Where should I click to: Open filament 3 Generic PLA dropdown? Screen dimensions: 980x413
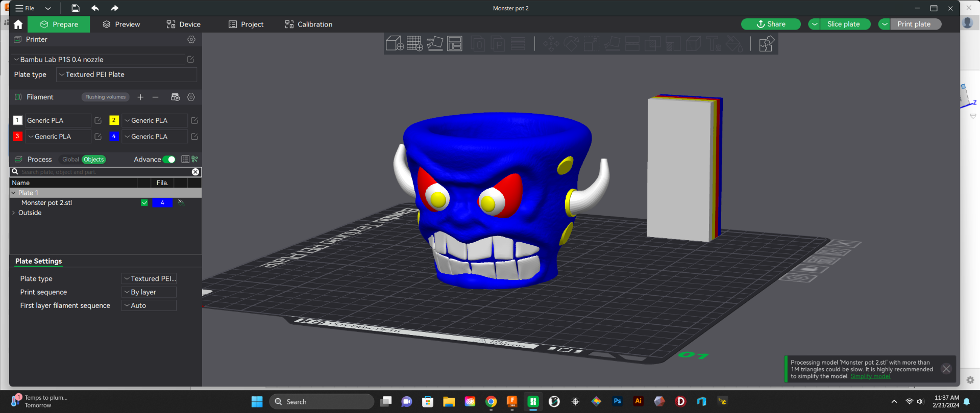pos(58,137)
